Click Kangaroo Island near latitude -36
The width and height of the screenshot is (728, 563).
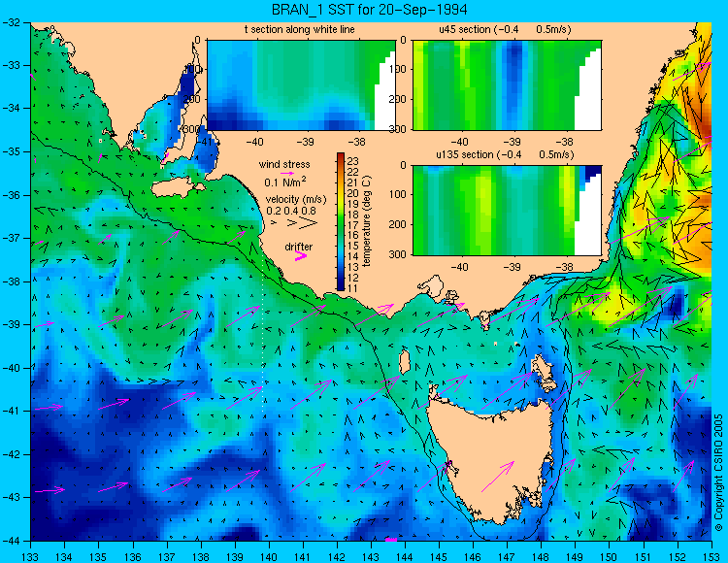[x=178, y=188]
